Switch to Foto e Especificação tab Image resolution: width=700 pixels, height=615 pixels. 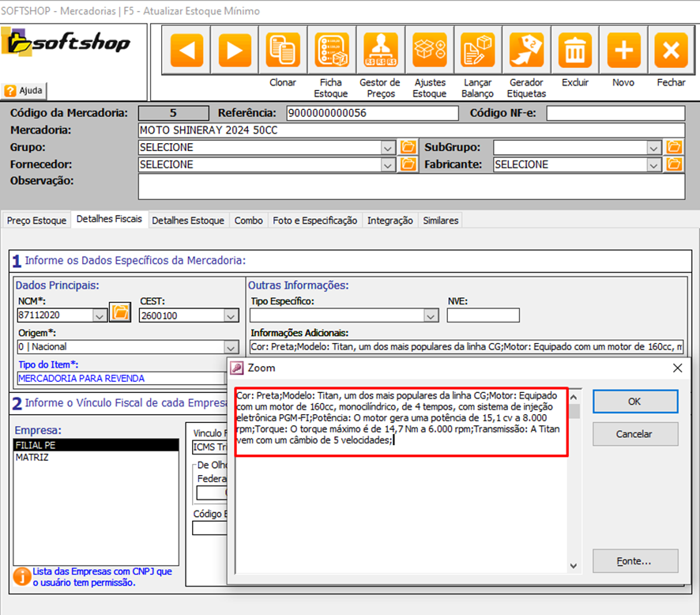pos(314,221)
